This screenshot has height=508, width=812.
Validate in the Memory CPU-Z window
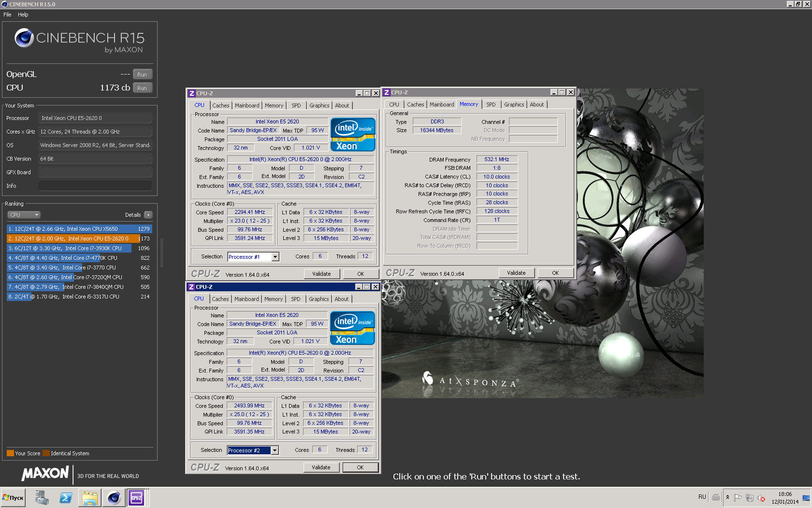point(516,273)
